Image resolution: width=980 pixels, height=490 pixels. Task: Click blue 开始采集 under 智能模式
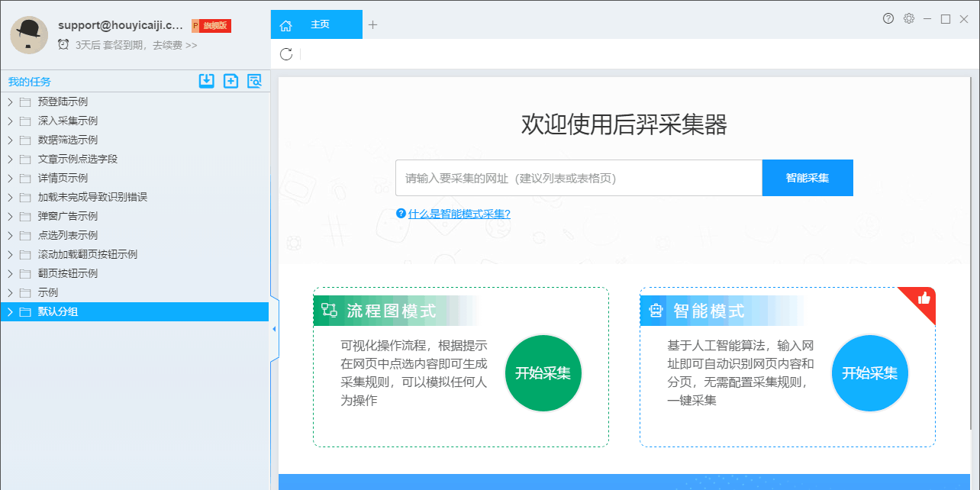tap(870, 373)
